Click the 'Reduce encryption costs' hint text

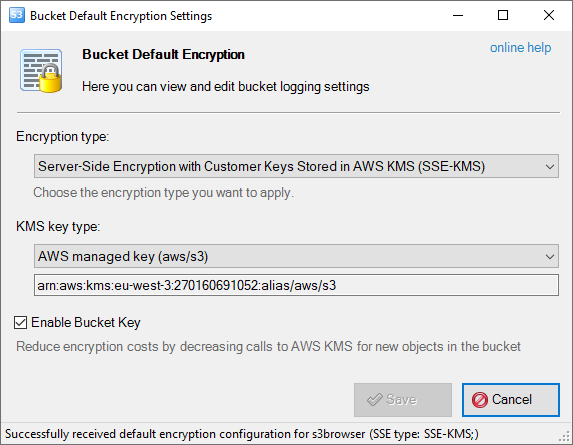click(x=268, y=346)
